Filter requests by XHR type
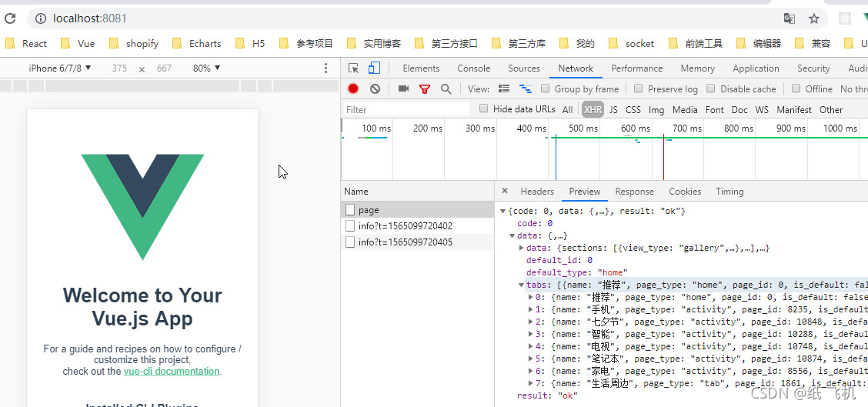868x407 pixels. [593, 110]
